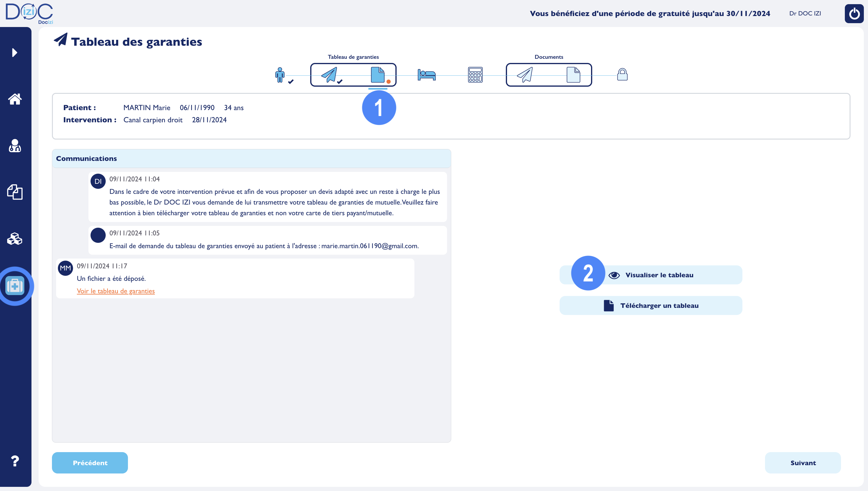868x491 pixels.
Task: Go to the hospital bed step icon
Action: (x=427, y=75)
